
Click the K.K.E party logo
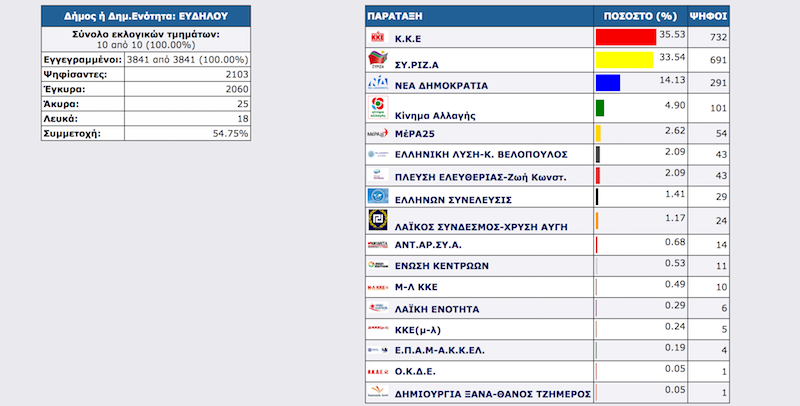click(379, 36)
